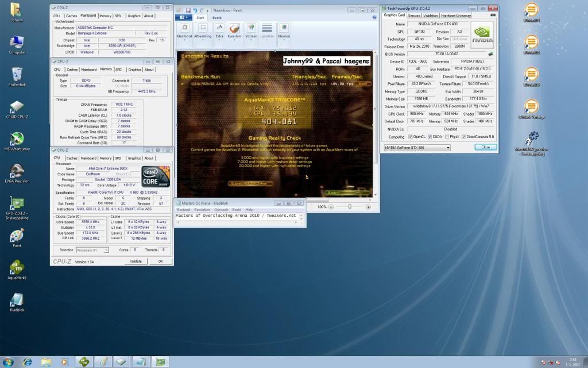Open SPD tab in top CPU-Z window

(x=118, y=16)
